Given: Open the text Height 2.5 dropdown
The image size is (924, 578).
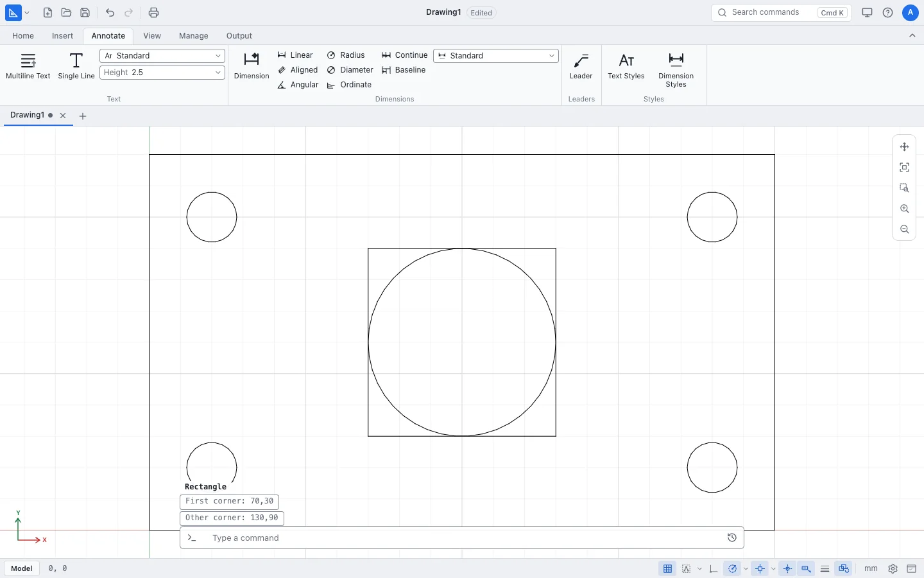Looking at the screenshot, I should (162, 73).
